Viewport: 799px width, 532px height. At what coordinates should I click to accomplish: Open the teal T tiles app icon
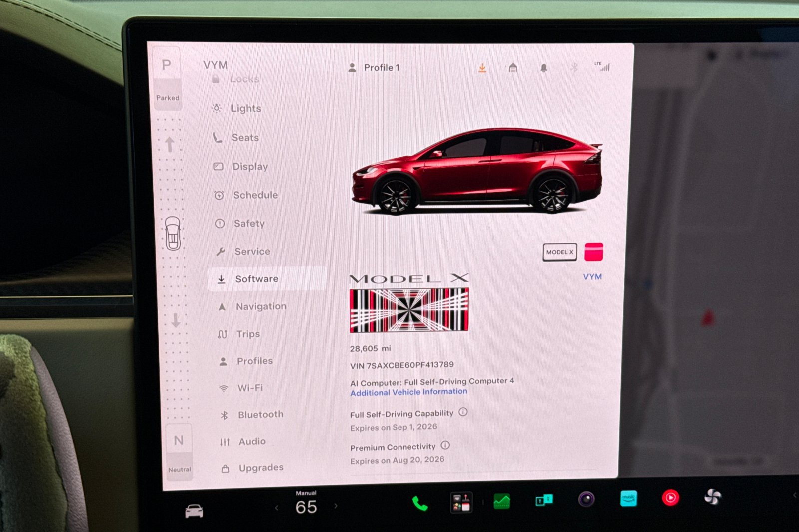tap(544, 500)
